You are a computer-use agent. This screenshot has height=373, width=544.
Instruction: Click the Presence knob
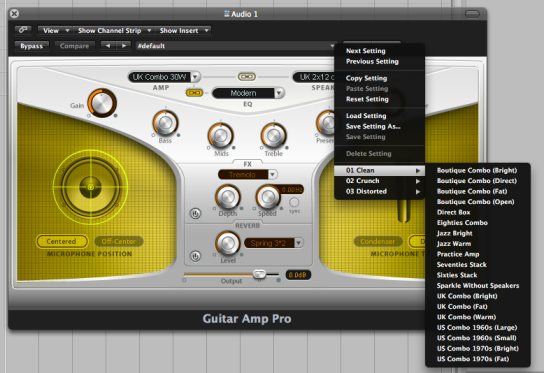tap(326, 123)
